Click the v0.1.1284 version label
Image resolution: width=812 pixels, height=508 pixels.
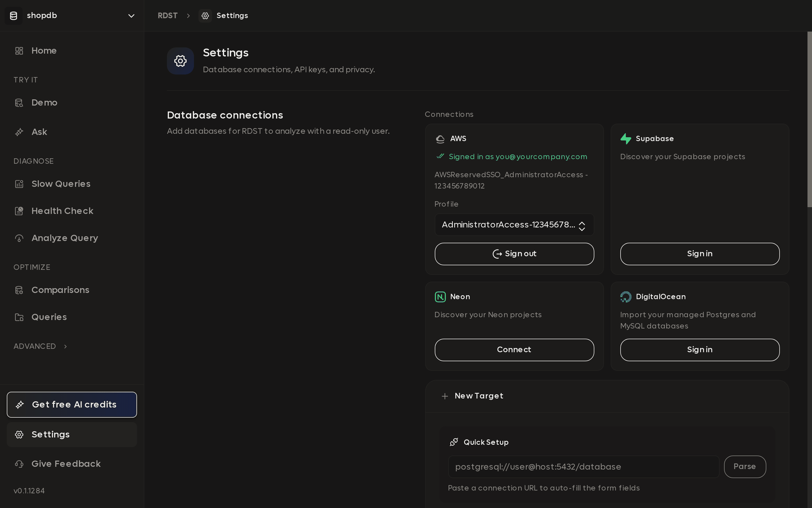[29, 491]
